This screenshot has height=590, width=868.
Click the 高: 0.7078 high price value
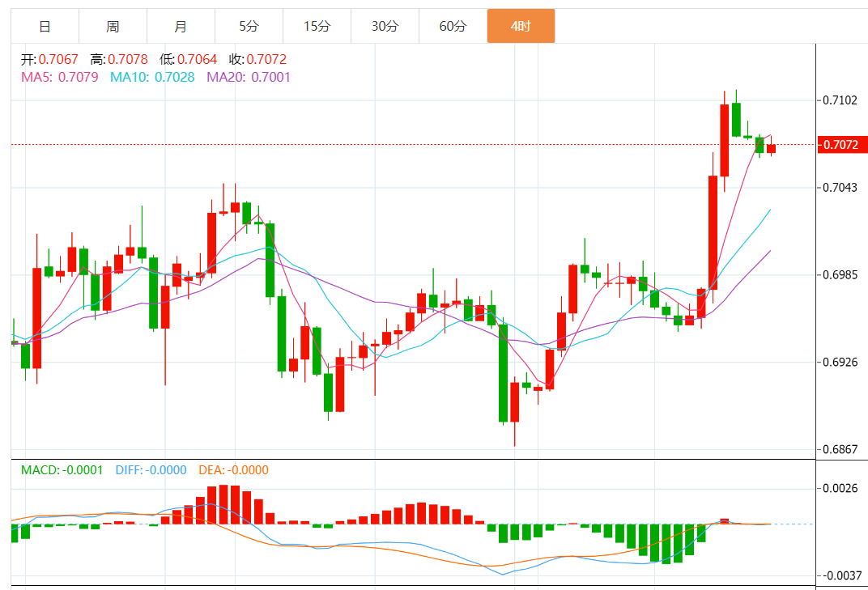click(119, 59)
